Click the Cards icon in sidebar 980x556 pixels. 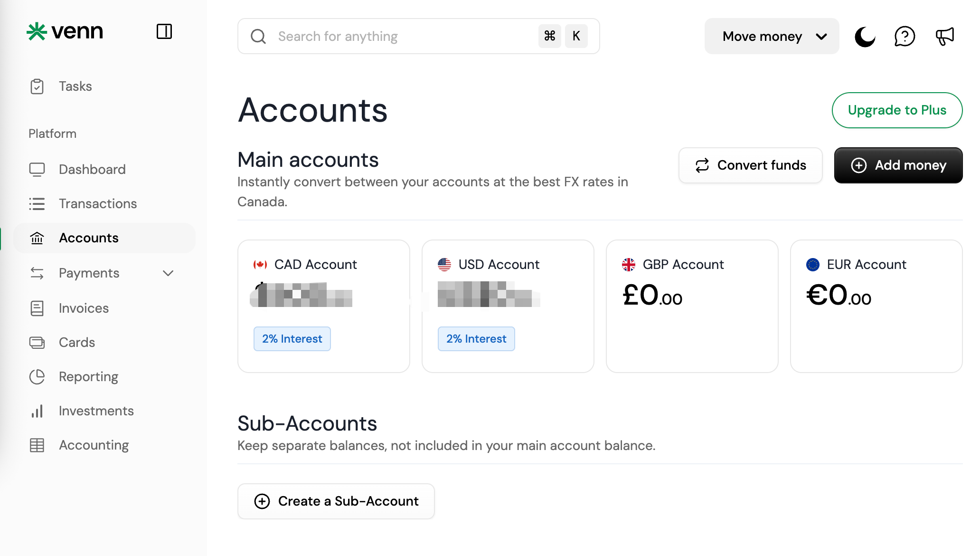point(37,343)
